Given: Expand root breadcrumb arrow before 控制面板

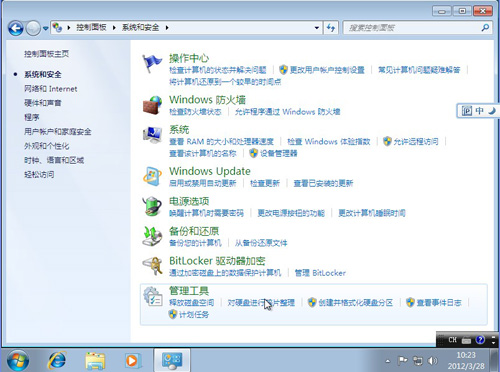Looking at the screenshot, I should 68,28.
